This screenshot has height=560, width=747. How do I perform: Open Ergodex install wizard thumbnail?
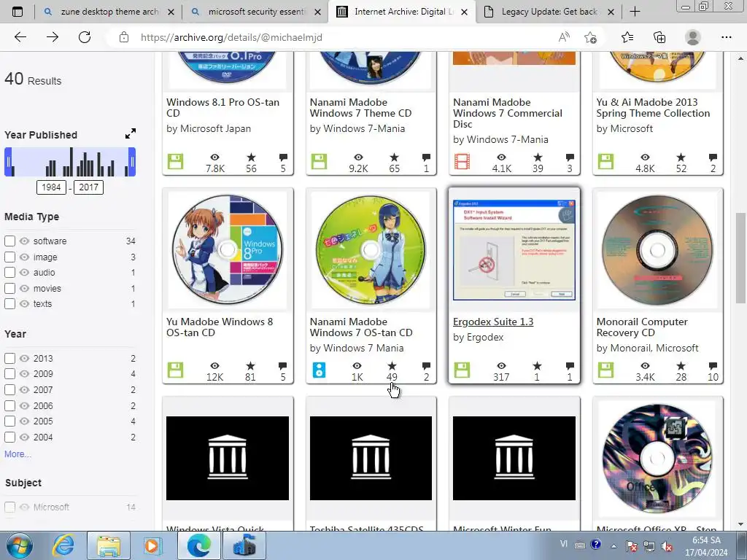click(514, 250)
